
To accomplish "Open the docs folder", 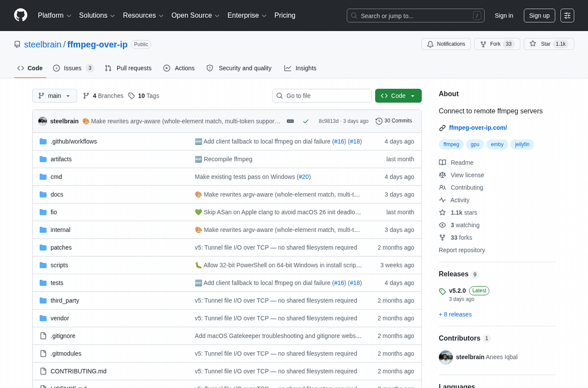I will click(x=57, y=194).
